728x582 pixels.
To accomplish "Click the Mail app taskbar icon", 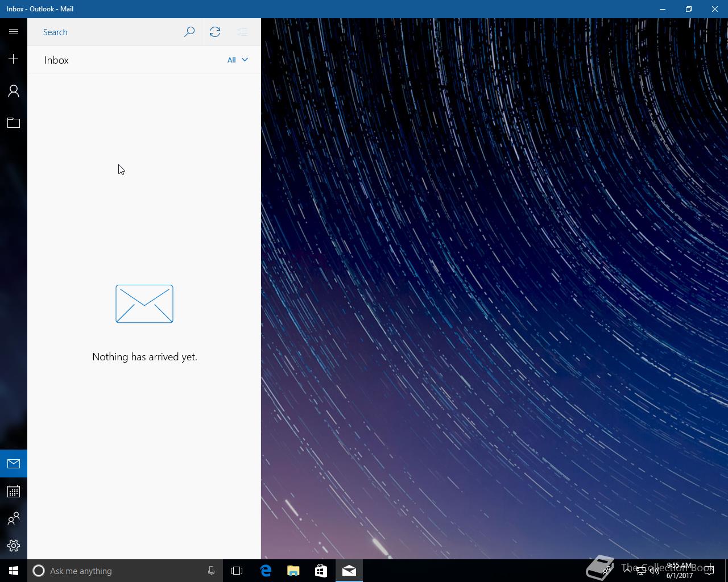I will click(x=349, y=571).
